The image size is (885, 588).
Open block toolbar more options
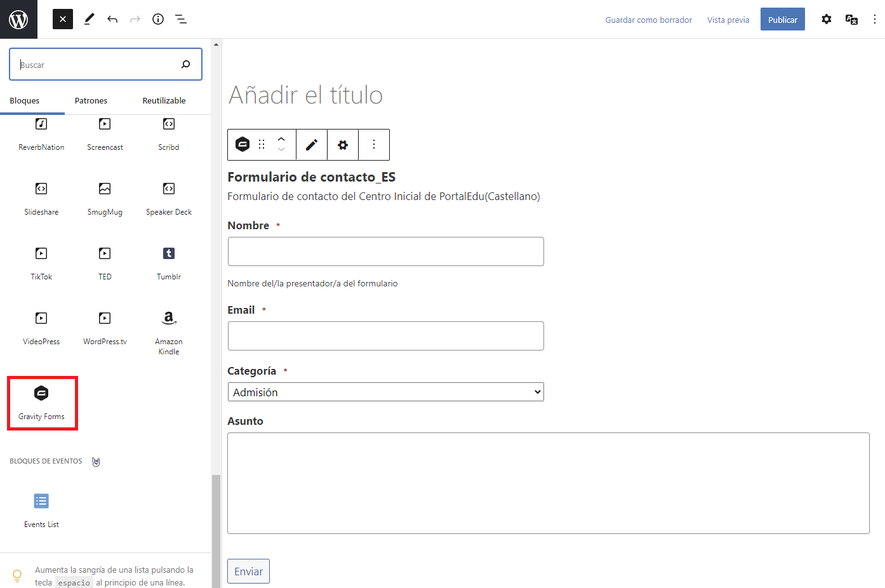374,145
